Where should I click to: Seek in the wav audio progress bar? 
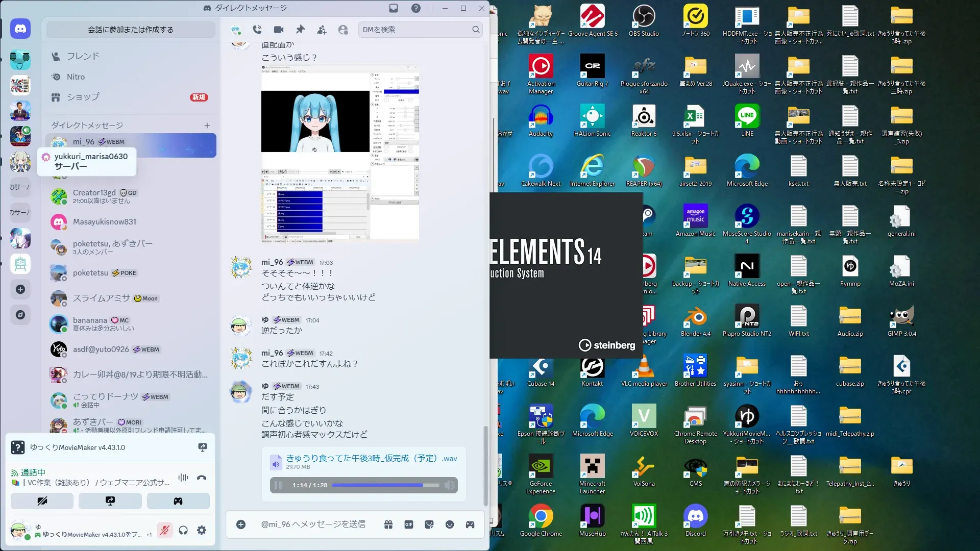385,485
